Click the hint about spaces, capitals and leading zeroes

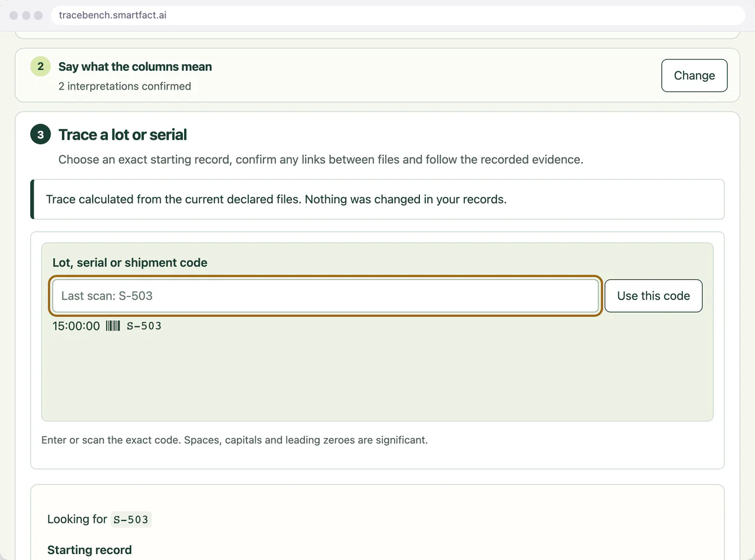pos(234,440)
